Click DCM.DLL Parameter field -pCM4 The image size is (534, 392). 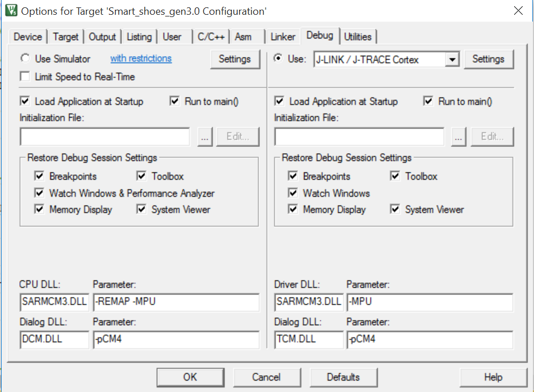click(176, 340)
